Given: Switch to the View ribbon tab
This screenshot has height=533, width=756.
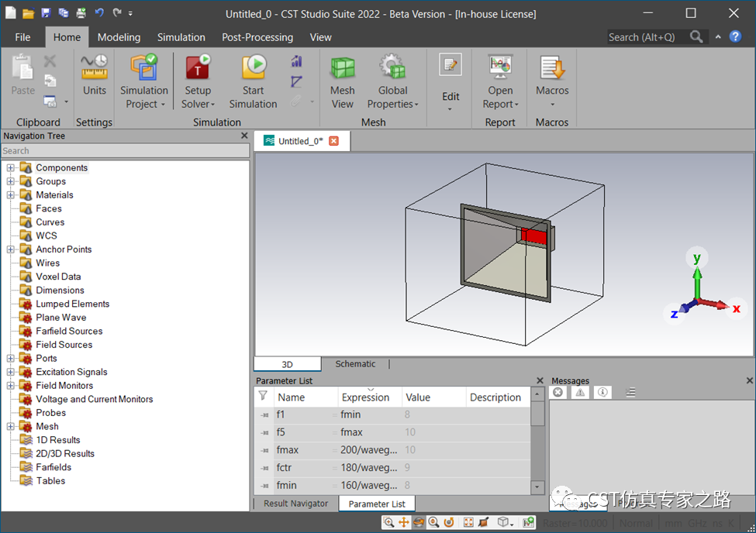Looking at the screenshot, I should pos(321,37).
